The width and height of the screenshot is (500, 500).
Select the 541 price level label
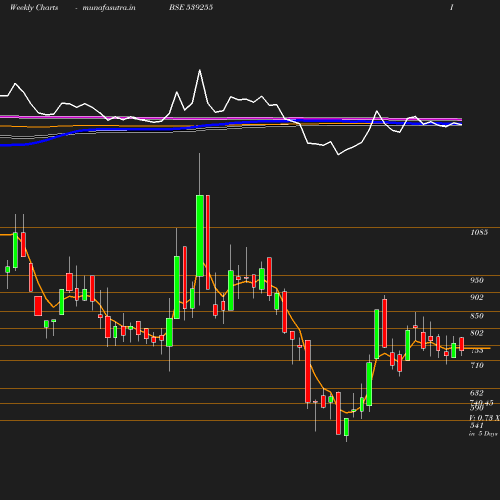coord(477,426)
